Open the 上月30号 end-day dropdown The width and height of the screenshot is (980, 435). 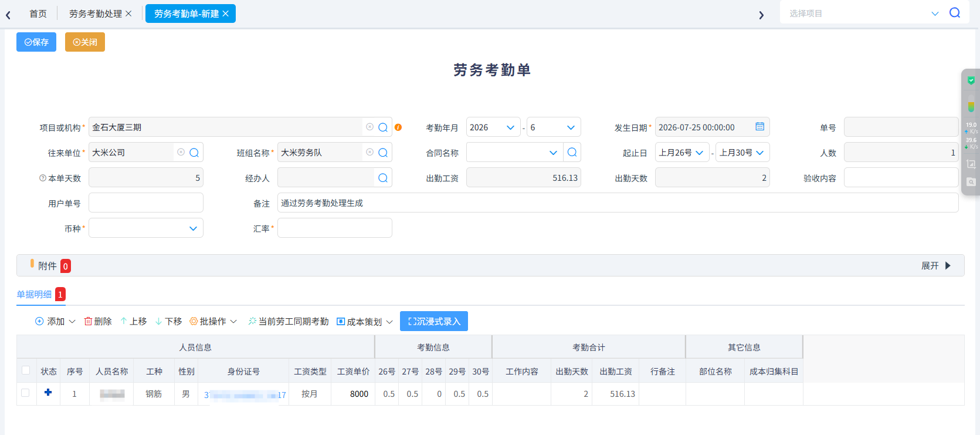coord(742,153)
